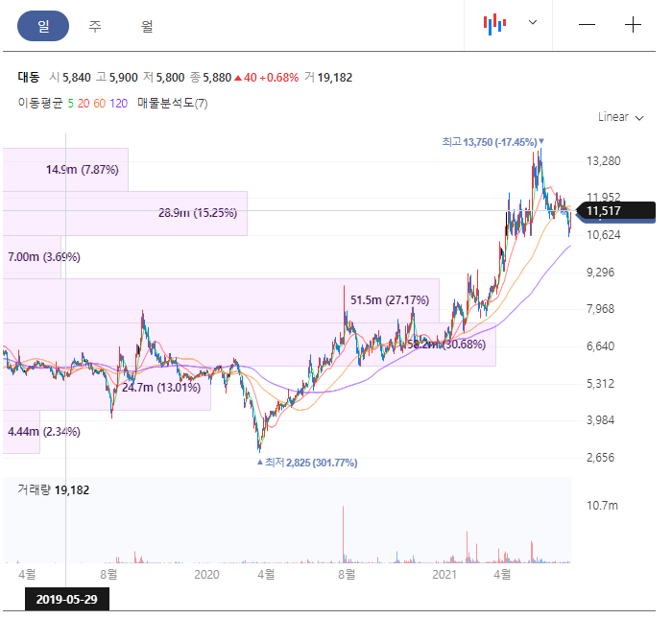This screenshot has width=672, height=619.
Task: Select the 5-day moving average
Action: [x=70, y=104]
